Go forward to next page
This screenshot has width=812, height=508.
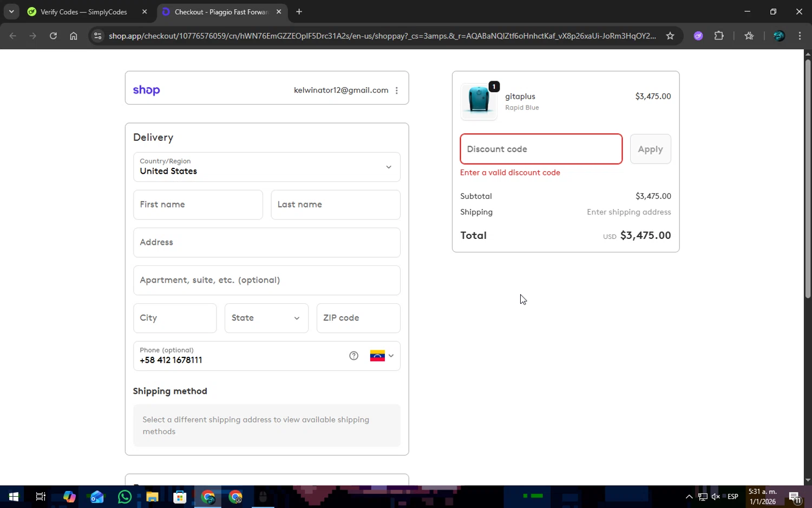(33, 36)
